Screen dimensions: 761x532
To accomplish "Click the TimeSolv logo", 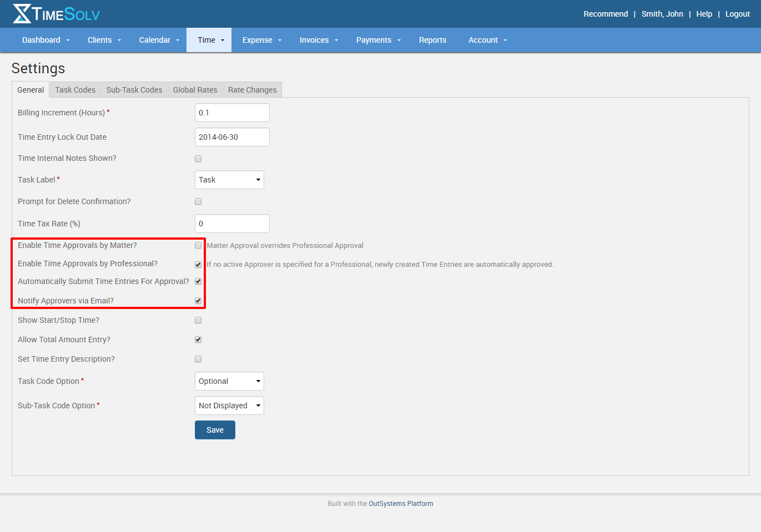I will pos(56,14).
